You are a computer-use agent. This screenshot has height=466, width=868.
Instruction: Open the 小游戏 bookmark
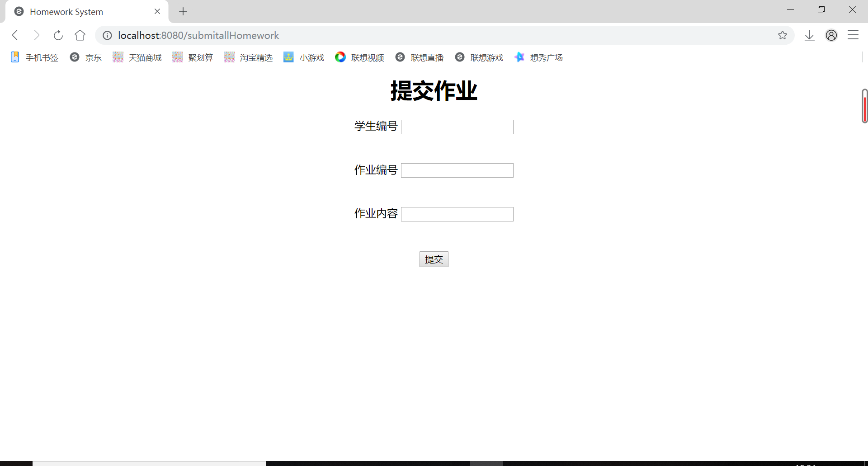[311, 57]
